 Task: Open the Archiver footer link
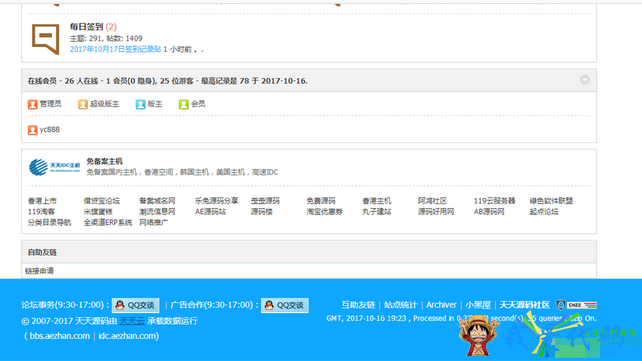click(441, 305)
